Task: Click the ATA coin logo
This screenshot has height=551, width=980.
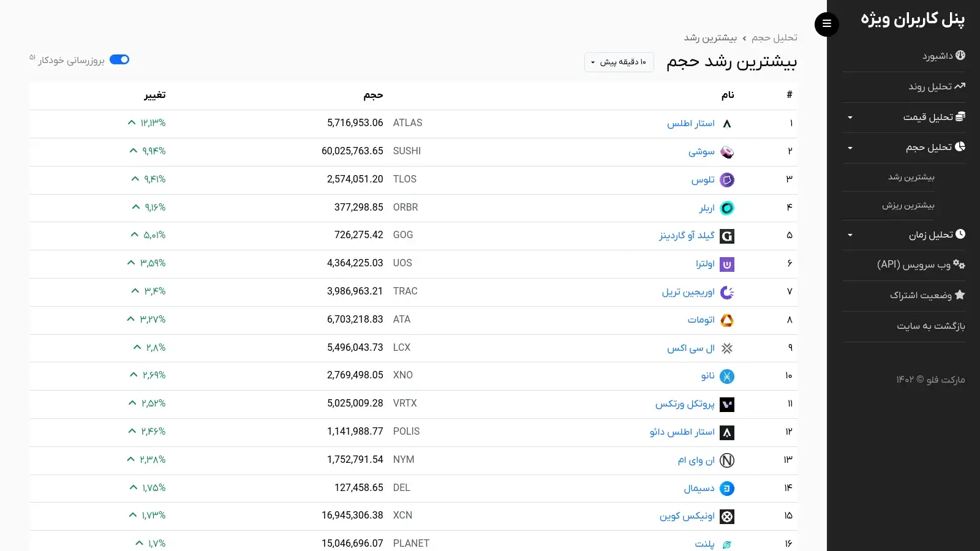Action: point(727,320)
